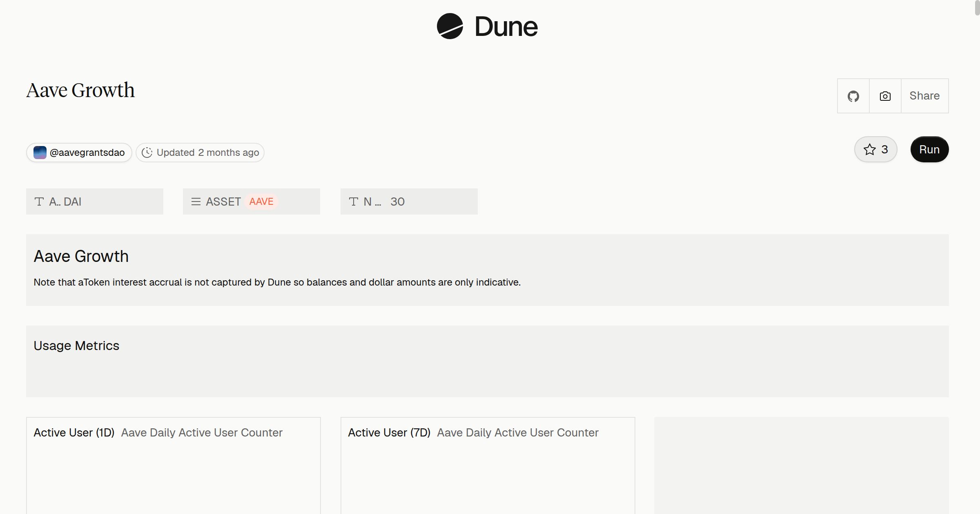The height and width of the screenshot is (514, 980).
Task: Click the aavegrantsdao avatar image
Action: 40,153
